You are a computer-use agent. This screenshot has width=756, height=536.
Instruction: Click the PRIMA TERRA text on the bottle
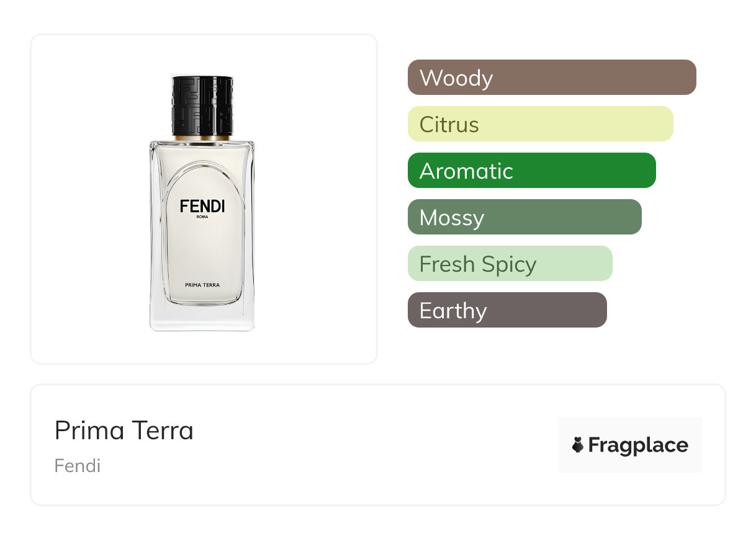point(202,285)
